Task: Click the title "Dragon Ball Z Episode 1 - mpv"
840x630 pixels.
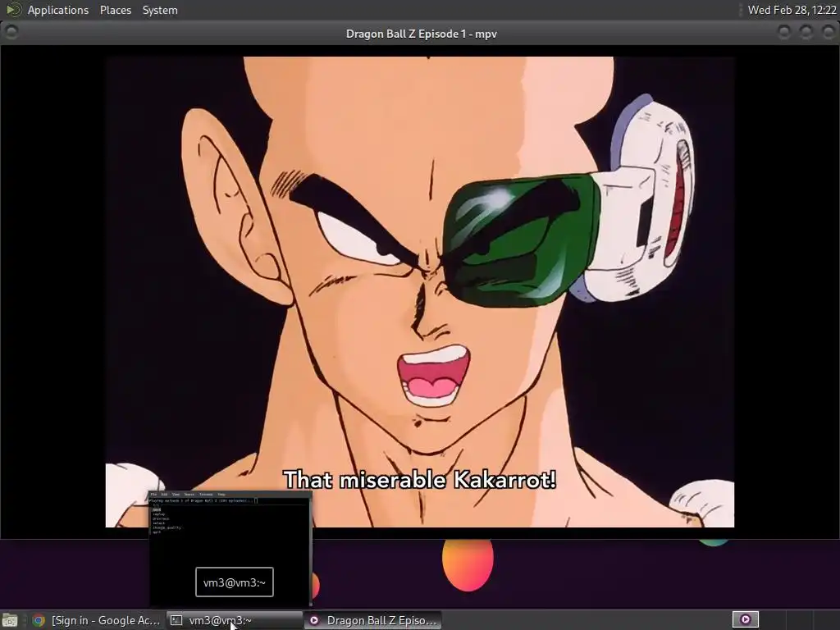Action: pyautogui.click(x=421, y=34)
